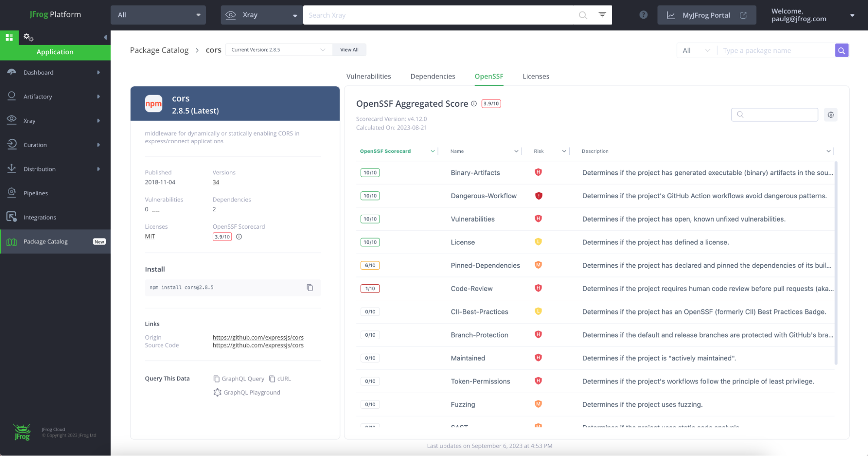Click info icon beside OpenSSF Aggregated Score
The image size is (868, 456).
[474, 104]
